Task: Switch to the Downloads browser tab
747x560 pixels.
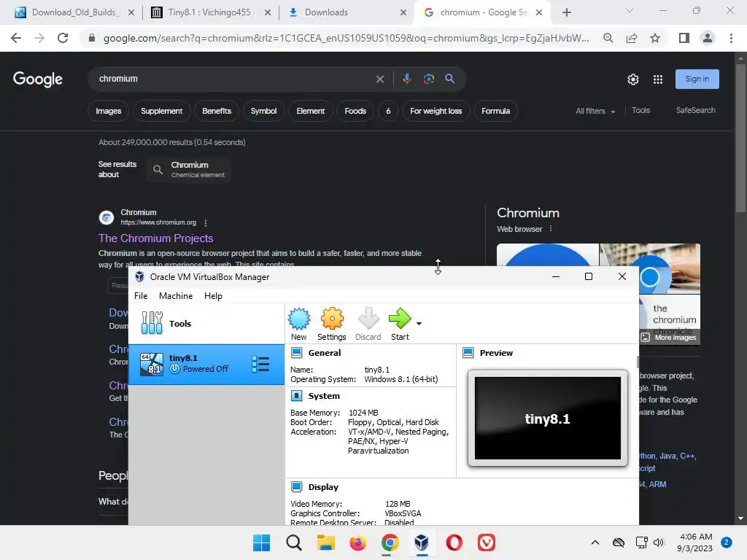Action: click(x=347, y=12)
